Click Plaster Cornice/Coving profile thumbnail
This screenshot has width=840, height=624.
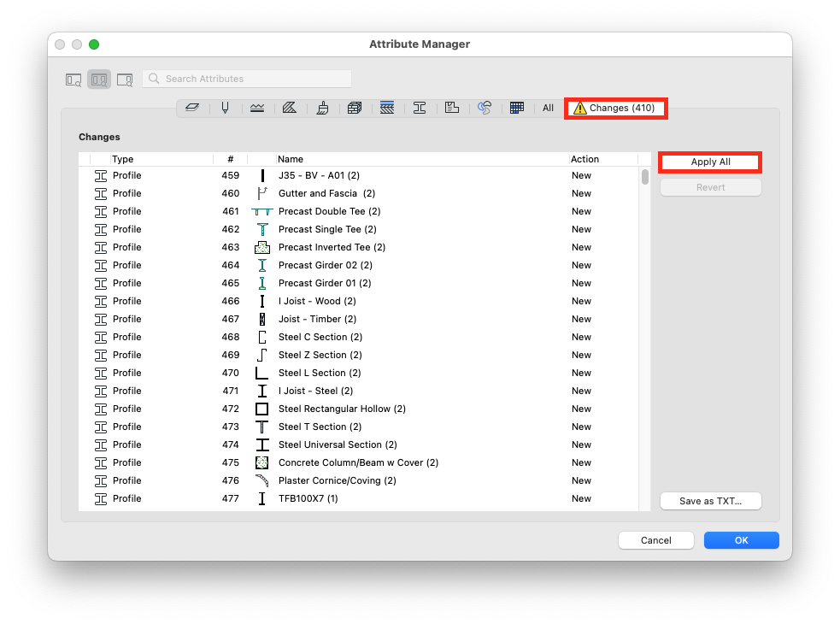point(262,480)
